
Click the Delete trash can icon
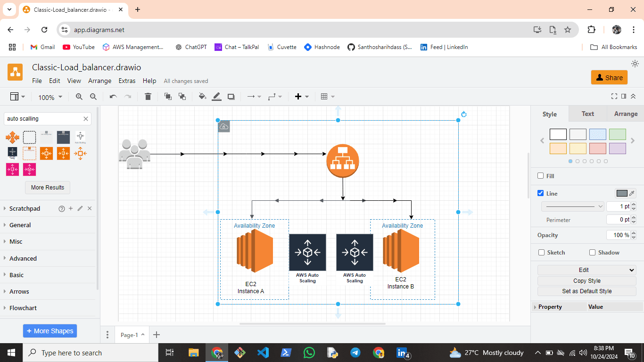coord(148,97)
